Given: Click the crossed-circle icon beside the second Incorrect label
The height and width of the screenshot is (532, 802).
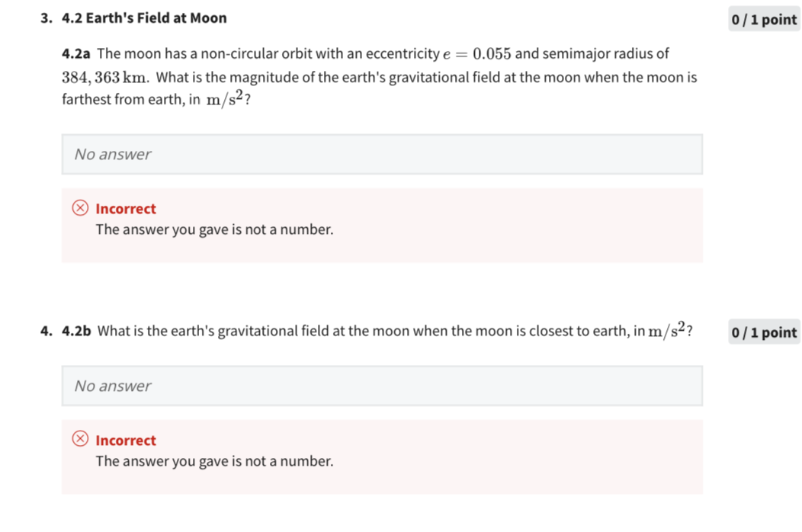Looking at the screenshot, I should [80, 440].
